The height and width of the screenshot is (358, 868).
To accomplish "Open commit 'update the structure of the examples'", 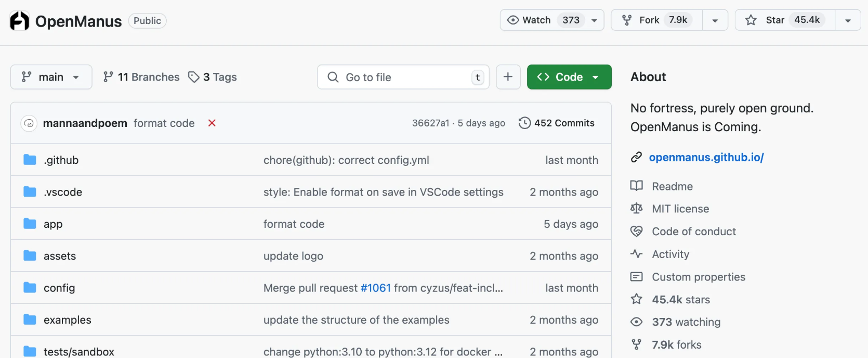I will click(357, 320).
